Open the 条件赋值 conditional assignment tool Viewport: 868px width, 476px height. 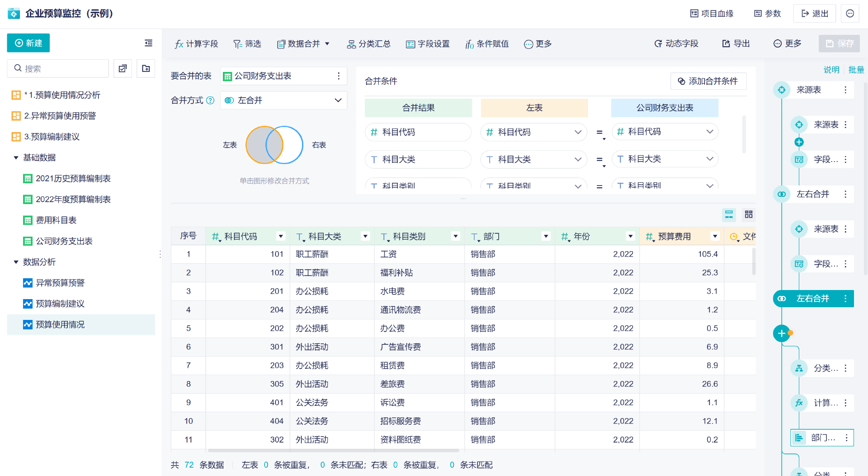point(487,44)
